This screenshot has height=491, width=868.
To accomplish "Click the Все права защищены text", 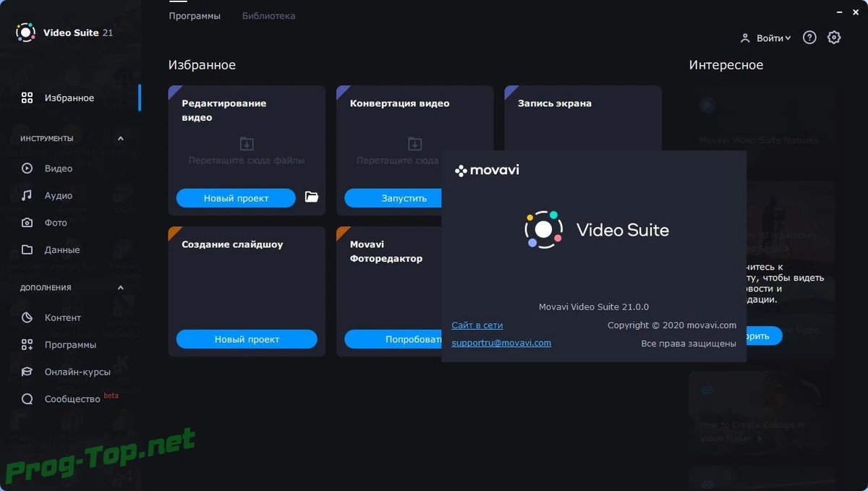I will coord(689,343).
